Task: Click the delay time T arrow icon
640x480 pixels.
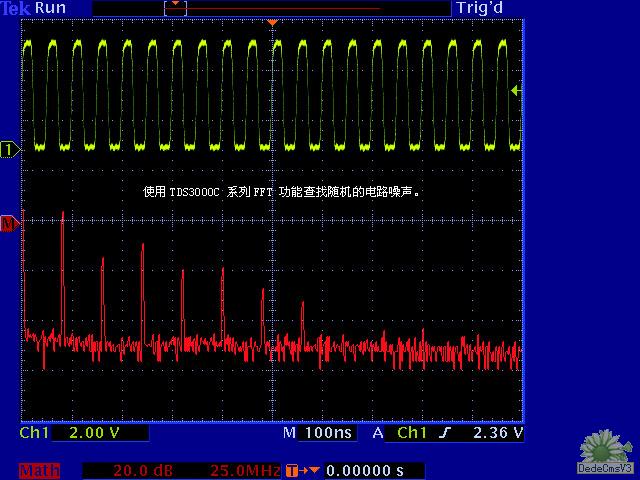Action: click(303, 470)
